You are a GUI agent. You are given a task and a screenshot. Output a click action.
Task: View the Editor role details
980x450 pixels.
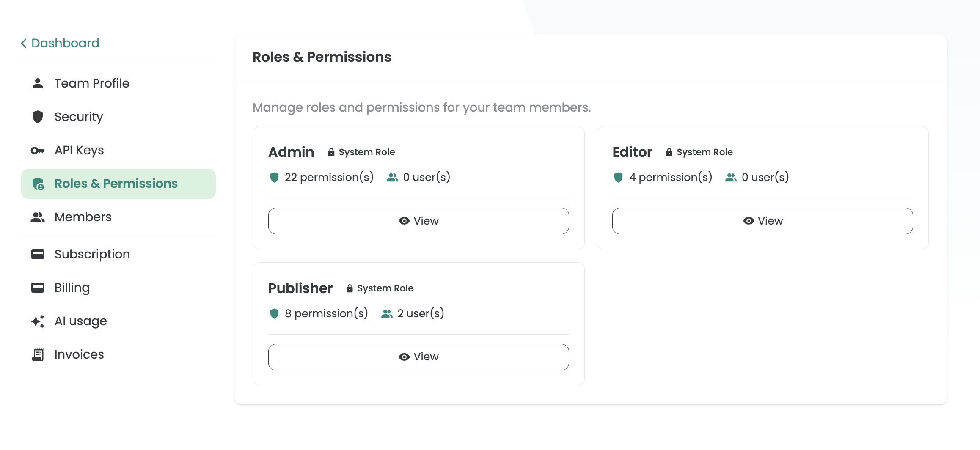[763, 221]
